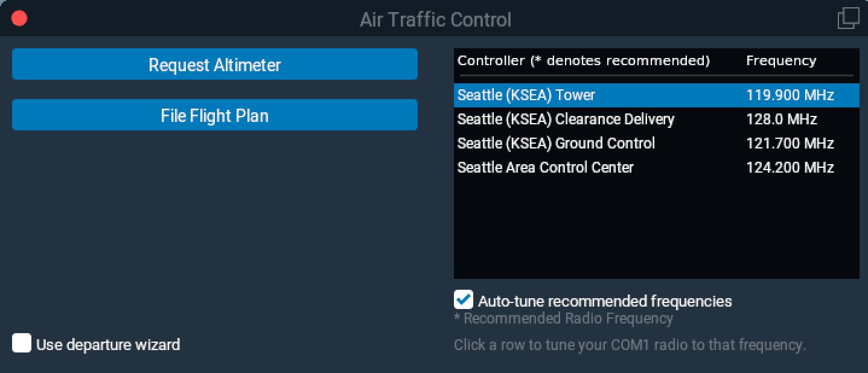Choose the Seattle (KSEA) Ground Control controller
The height and width of the screenshot is (373, 868).
point(556,144)
